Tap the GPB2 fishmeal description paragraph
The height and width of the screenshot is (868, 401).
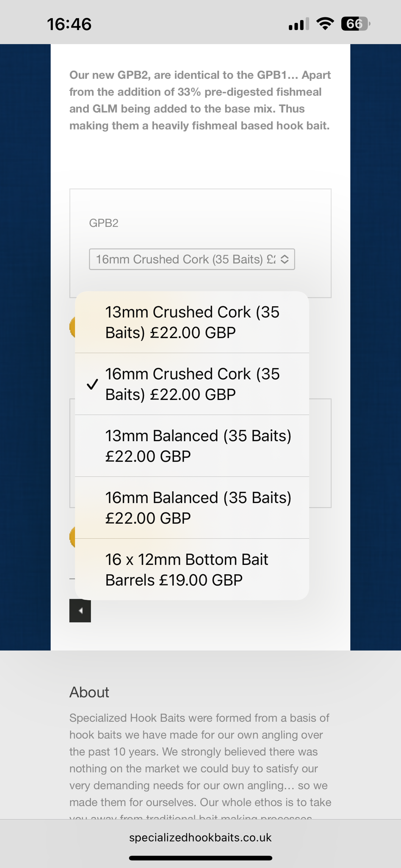[x=200, y=100]
